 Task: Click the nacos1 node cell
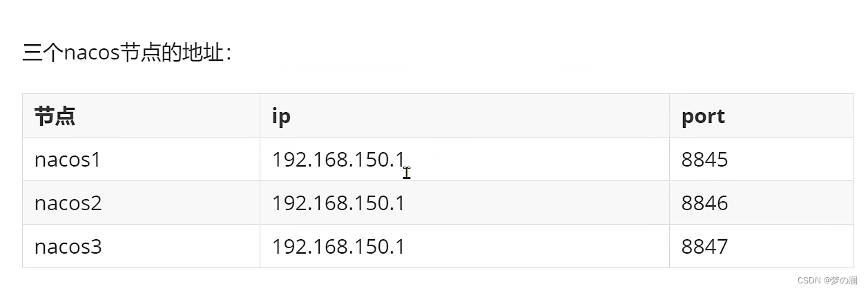click(141, 160)
